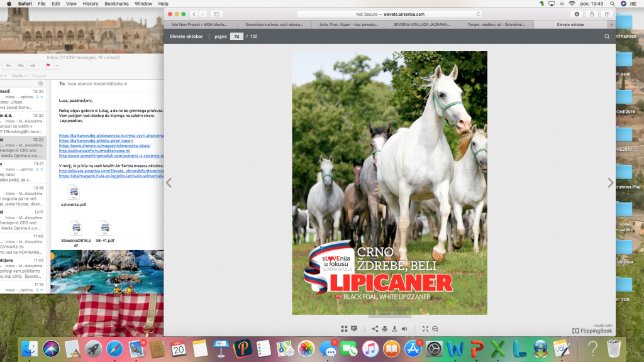This screenshot has width=644, height=362.
Task: Open search in the flipbook header
Action: (x=607, y=36)
